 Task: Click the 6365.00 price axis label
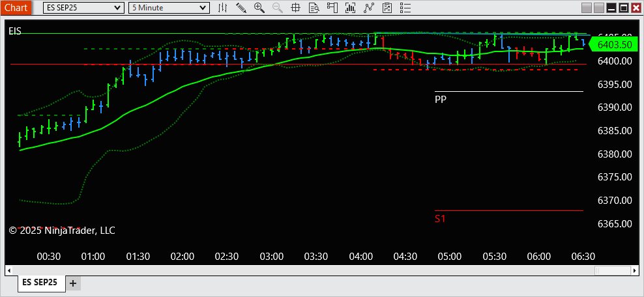[615, 224]
